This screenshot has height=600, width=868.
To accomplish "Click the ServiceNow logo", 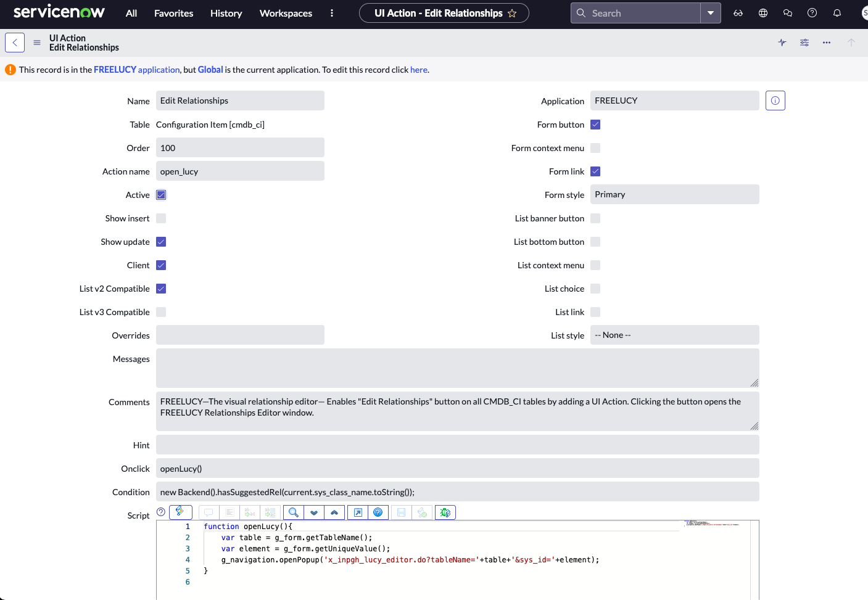I will [x=59, y=12].
